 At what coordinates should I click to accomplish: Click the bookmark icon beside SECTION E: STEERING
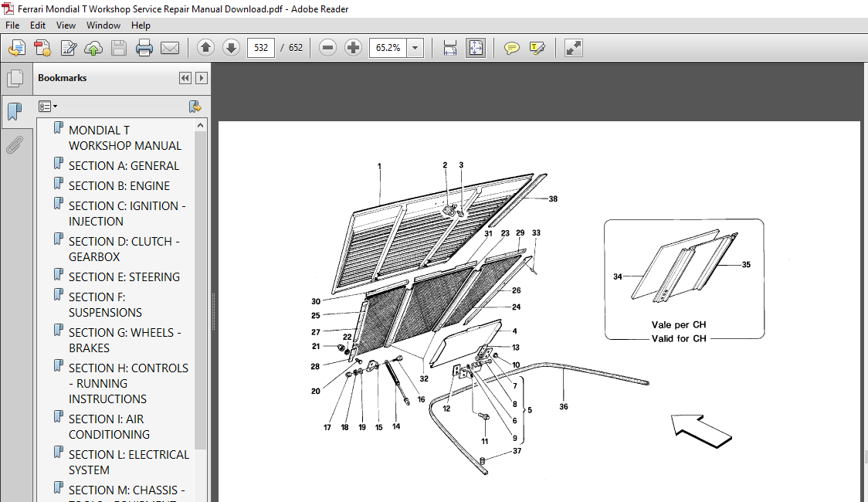(58, 274)
